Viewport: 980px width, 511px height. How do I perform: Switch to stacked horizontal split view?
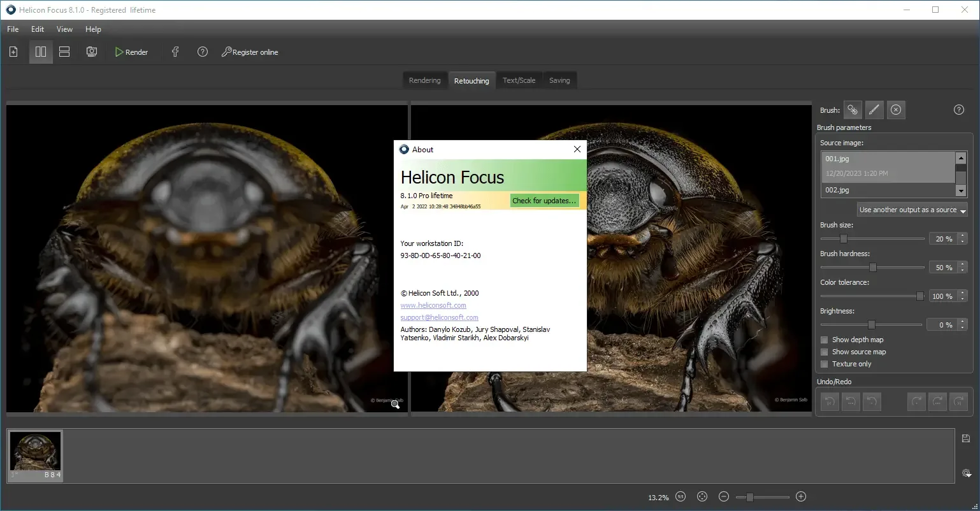pyautogui.click(x=64, y=52)
